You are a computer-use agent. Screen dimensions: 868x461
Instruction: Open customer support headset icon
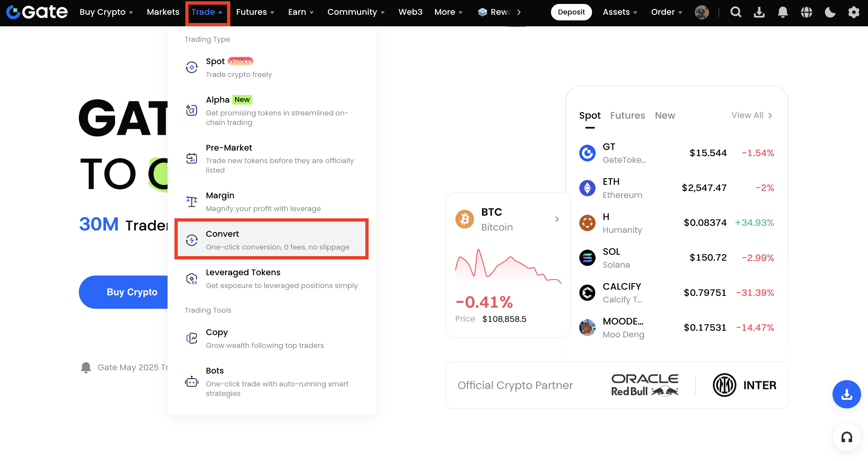(846, 437)
